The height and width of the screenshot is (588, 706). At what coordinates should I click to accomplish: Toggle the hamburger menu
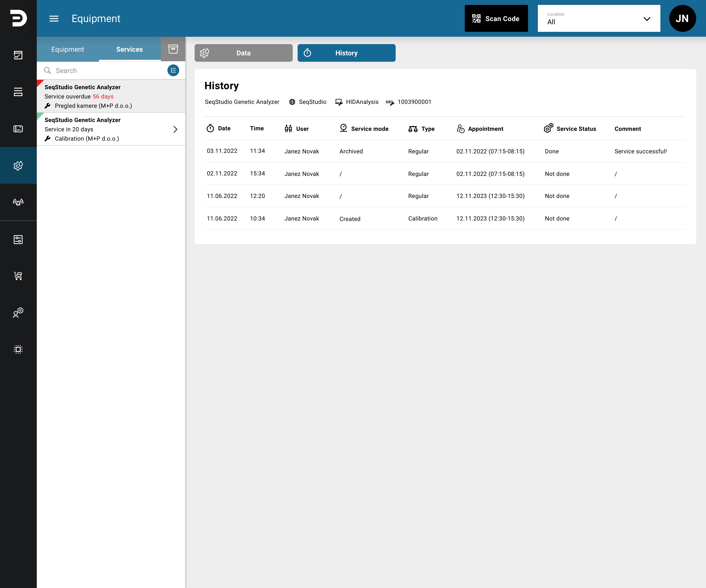pos(54,18)
